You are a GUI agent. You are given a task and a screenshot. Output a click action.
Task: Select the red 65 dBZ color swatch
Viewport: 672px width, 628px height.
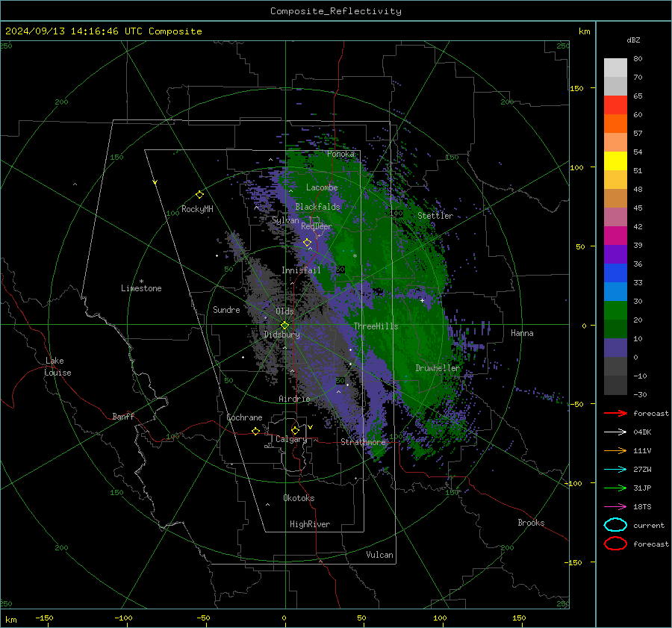coord(615,105)
